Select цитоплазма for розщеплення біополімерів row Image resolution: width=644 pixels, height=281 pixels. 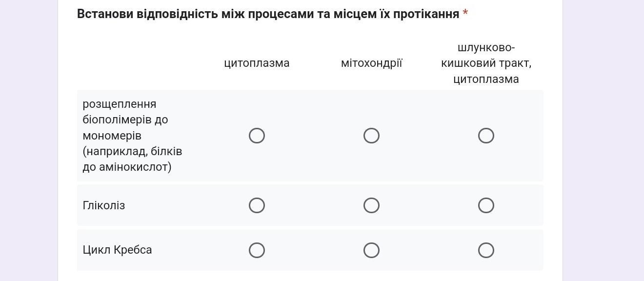257,136
